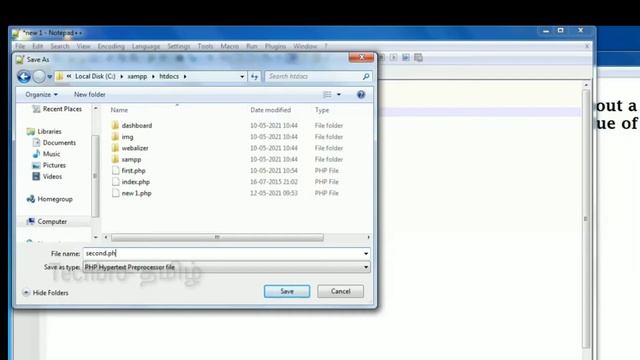Screen dimensions: 640x360
Task: Open Documents library
Action: 54,142
